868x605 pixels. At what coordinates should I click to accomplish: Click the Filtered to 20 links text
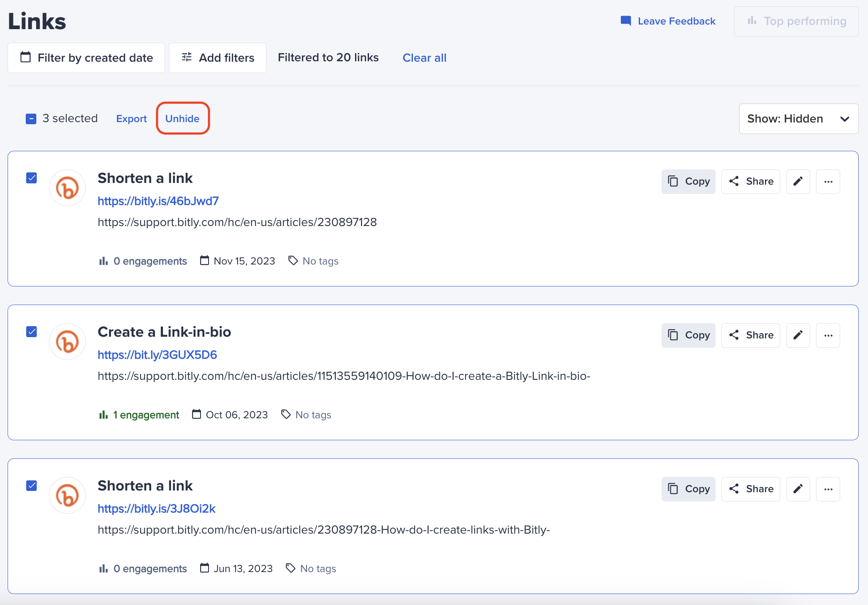coord(328,57)
